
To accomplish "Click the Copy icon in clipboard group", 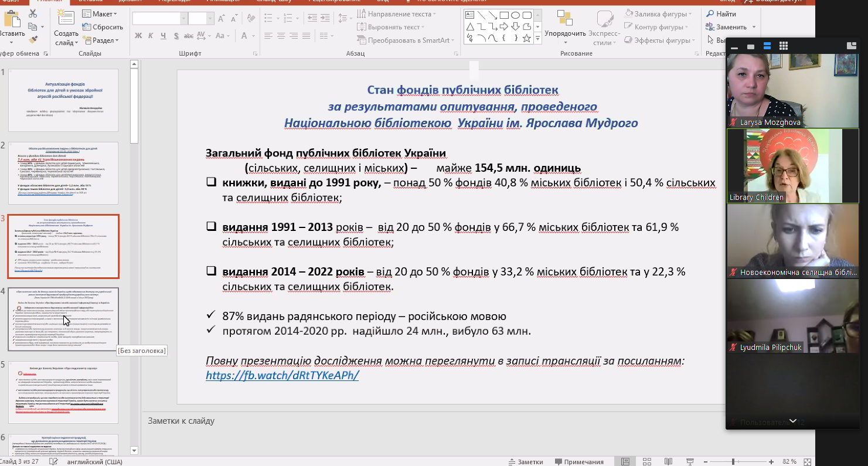I will (x=32, y=27).
